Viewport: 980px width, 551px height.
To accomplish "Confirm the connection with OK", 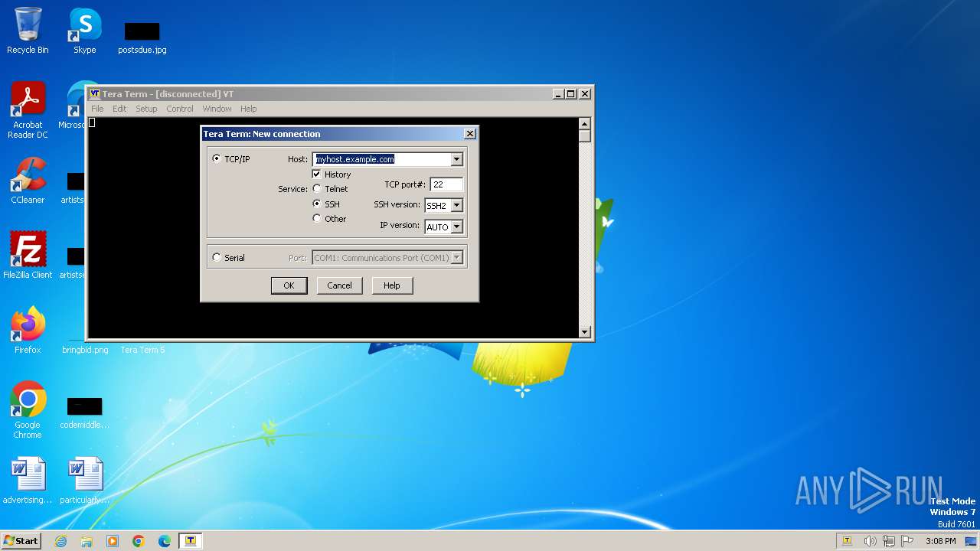I will point(289,285).
